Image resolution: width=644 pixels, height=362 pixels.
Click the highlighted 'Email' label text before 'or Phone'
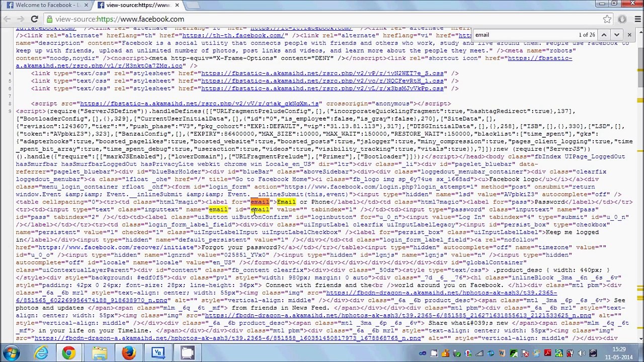point(286,202)
